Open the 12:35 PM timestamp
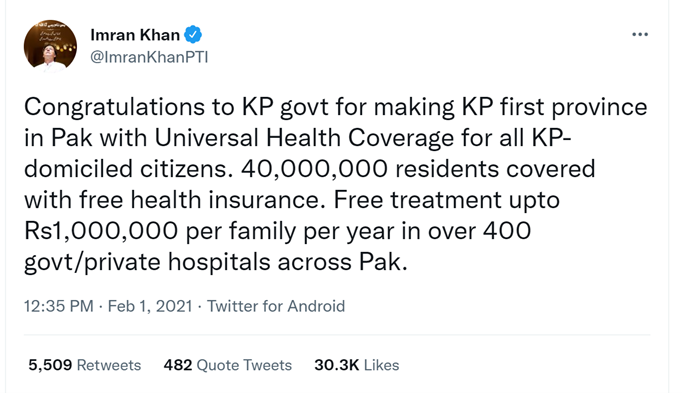Image resolution: width=682 pixels, height=393 pixels. (58, 306)
